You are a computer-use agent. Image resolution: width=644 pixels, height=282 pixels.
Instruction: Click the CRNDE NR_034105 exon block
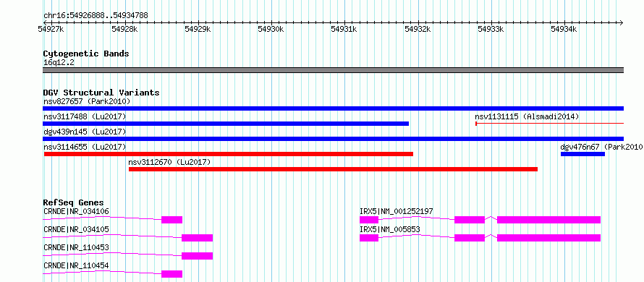tap(197, 238)
